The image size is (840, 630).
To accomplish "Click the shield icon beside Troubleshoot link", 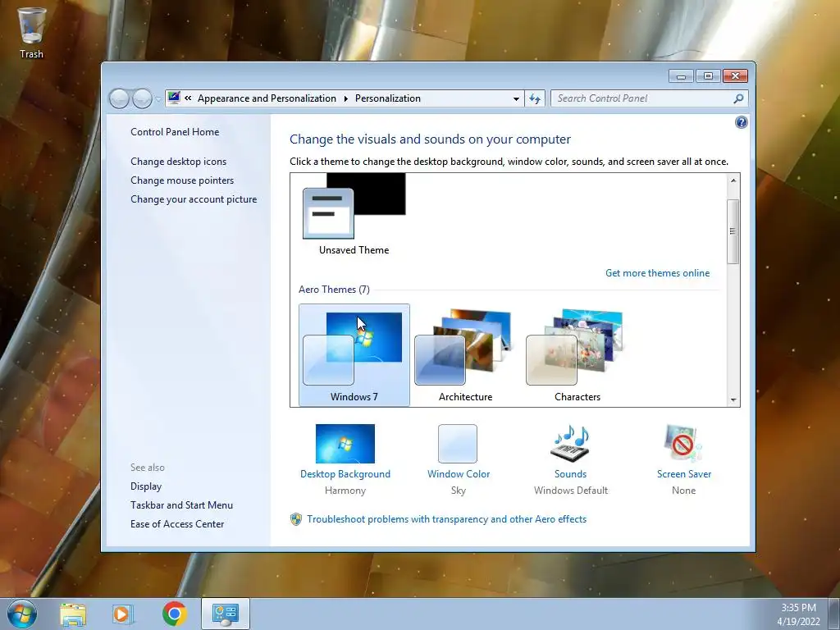I will [x=295, y=519].
